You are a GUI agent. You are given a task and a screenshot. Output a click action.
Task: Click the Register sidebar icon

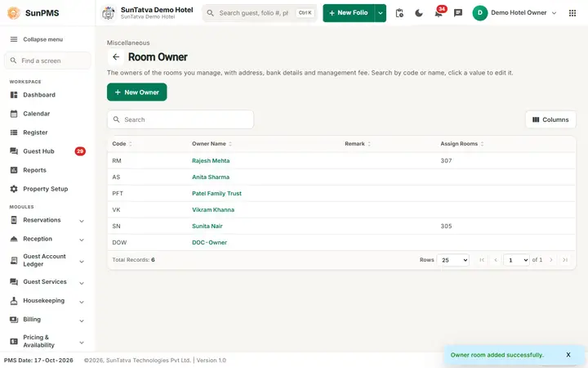pyautogui.click(x=14, y=132)
